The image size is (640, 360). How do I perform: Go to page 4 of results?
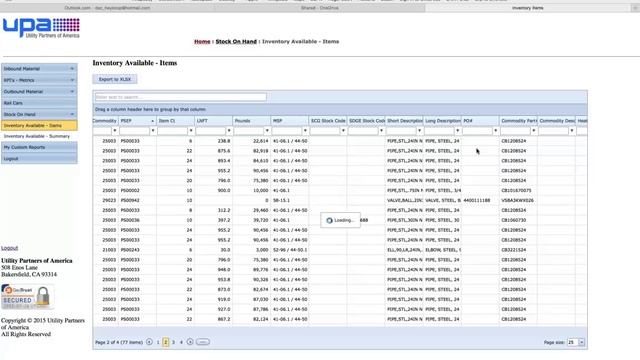[x=181, y=342]
